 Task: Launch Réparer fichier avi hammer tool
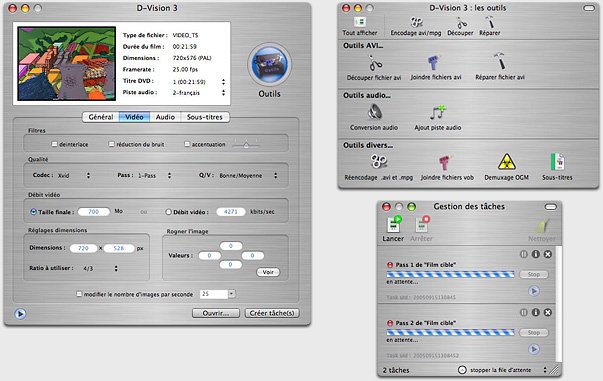pos(500,62)
